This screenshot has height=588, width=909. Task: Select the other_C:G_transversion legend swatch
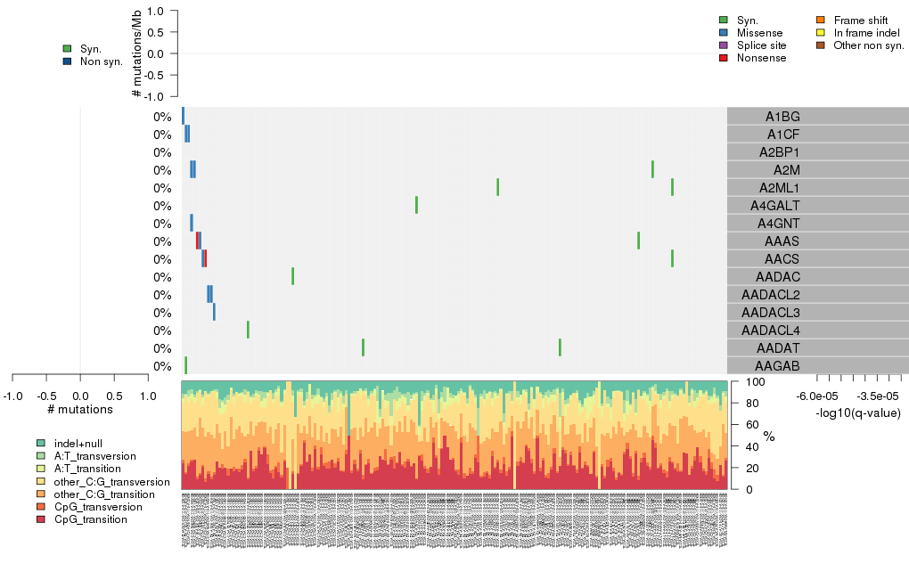click(41, 481)
